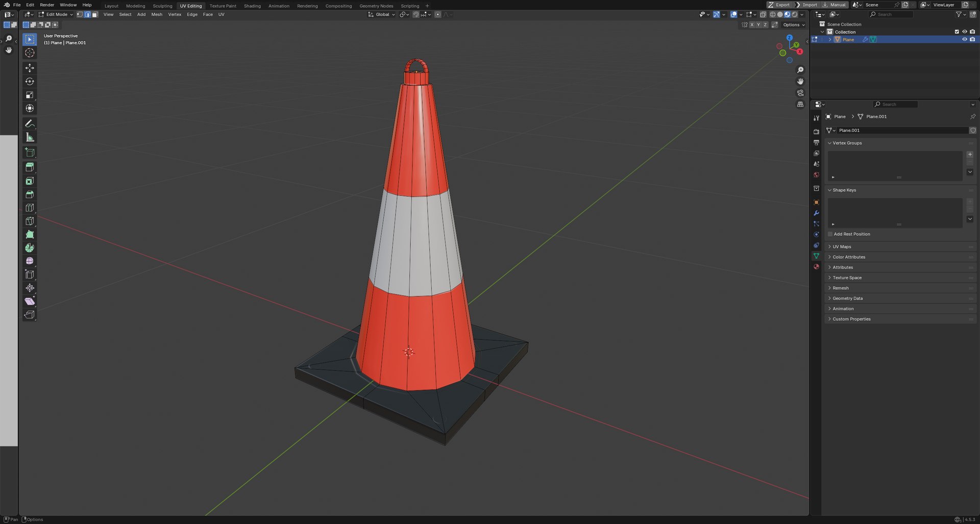Expand the Geometry Data panel
Screen dimensions: 980x524
901,298
